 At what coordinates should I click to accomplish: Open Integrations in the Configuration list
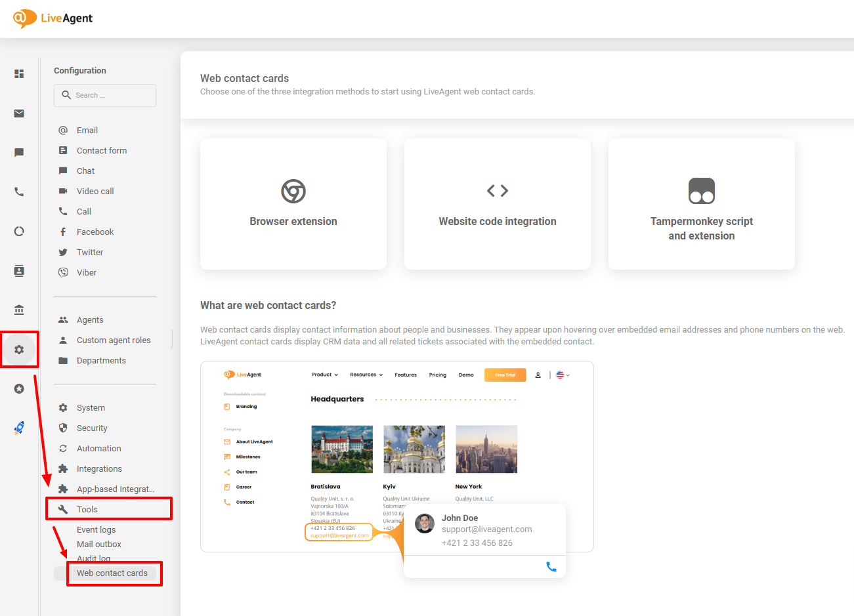coord(100,468)
